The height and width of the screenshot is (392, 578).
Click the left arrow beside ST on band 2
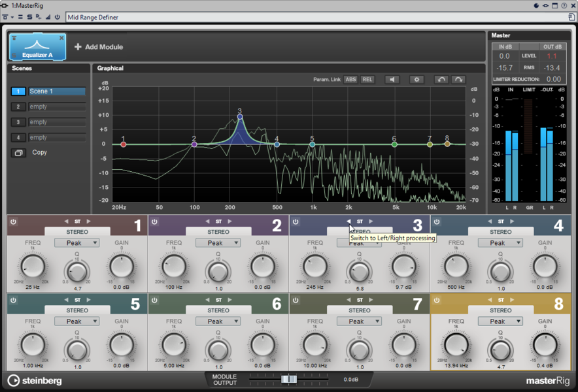[x=207, y=221]
